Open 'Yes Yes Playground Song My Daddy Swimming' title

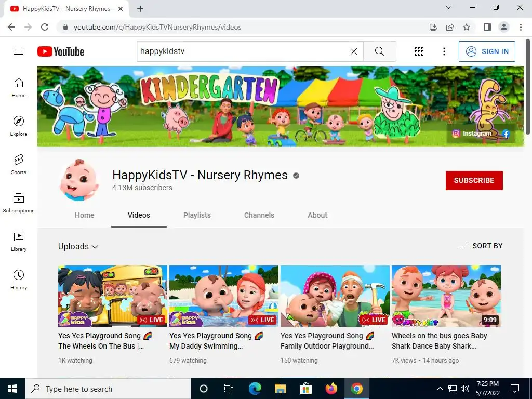coord(216,341)
